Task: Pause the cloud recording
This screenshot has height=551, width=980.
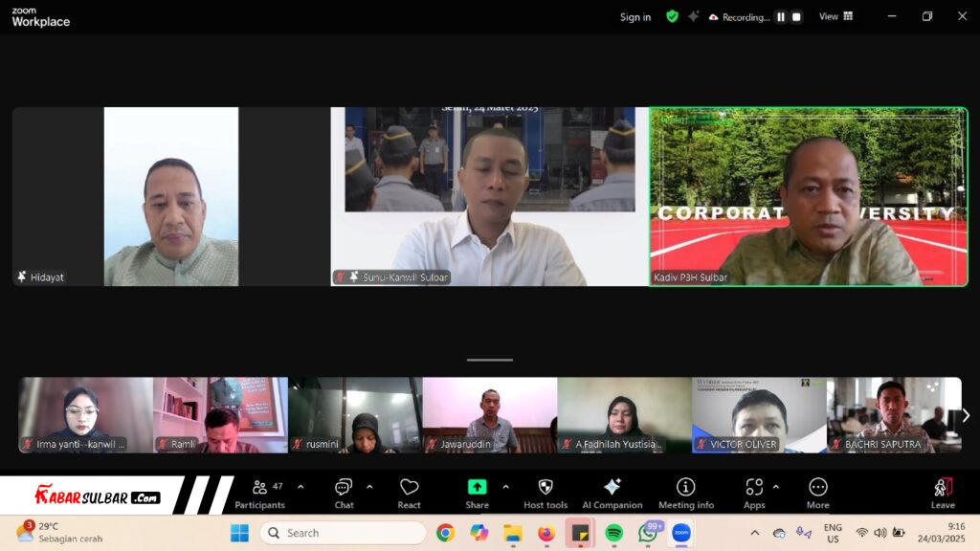Action: (x=780, y=16)
